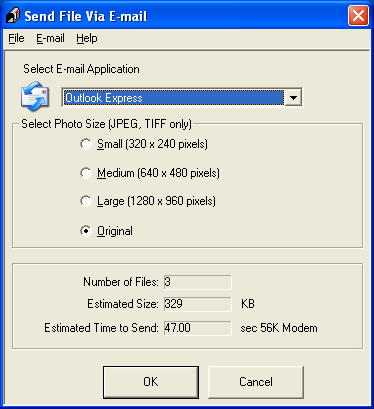Click the Number of Files field
The image size is (374, 409).
(198, 282)
